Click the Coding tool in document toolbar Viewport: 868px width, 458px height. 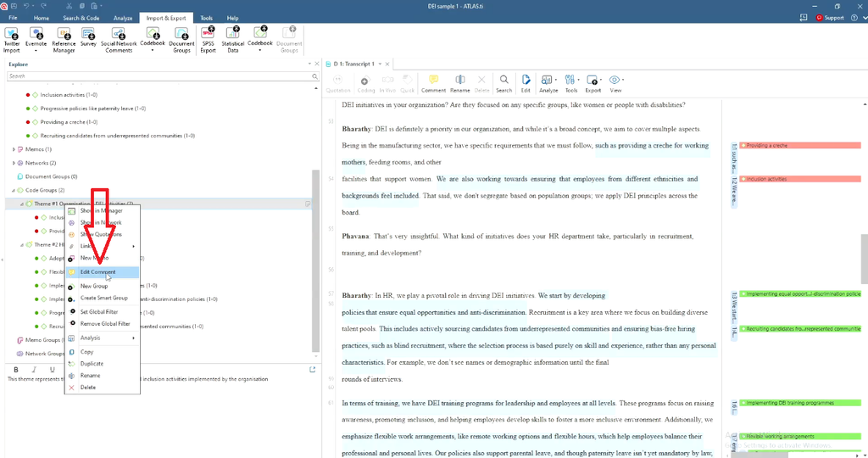pyautogui.click(x=365, y=84)
